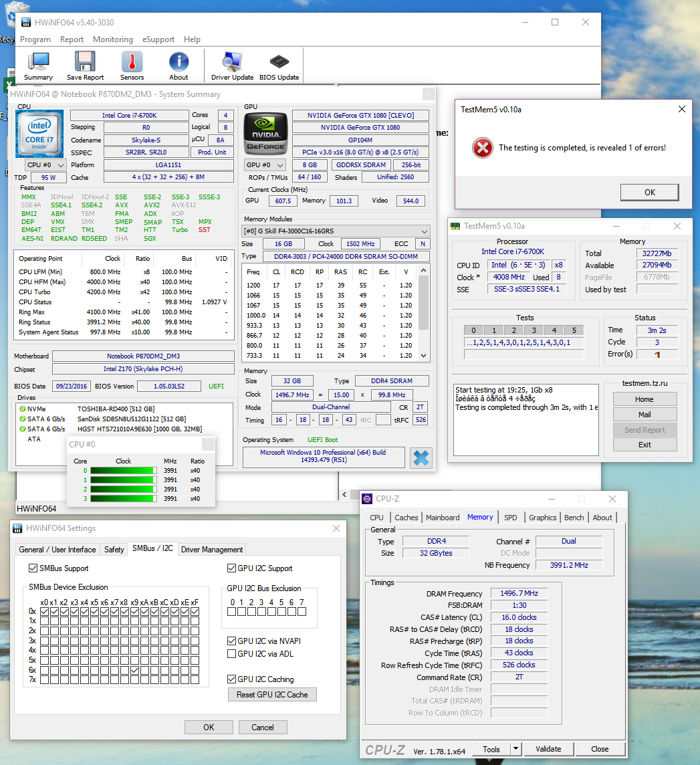Screen dimensions: 700x765
Task: Open the Program menu
Action: click(35, 39)
